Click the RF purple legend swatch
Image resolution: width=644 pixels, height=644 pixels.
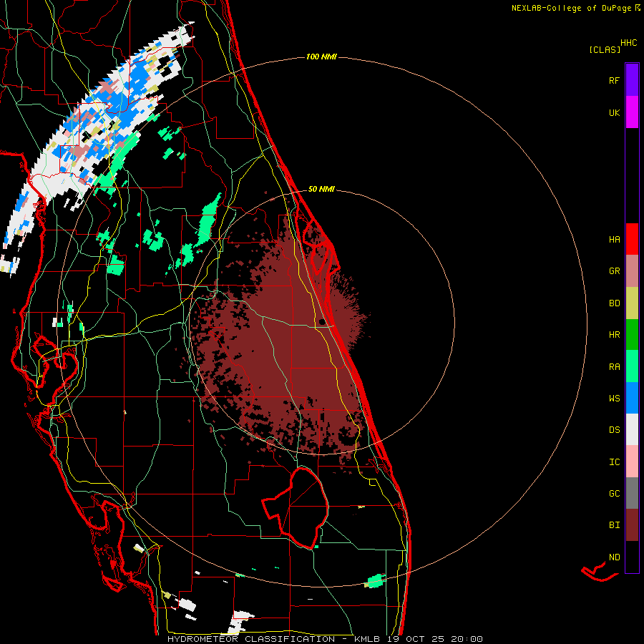coord(632,80)
